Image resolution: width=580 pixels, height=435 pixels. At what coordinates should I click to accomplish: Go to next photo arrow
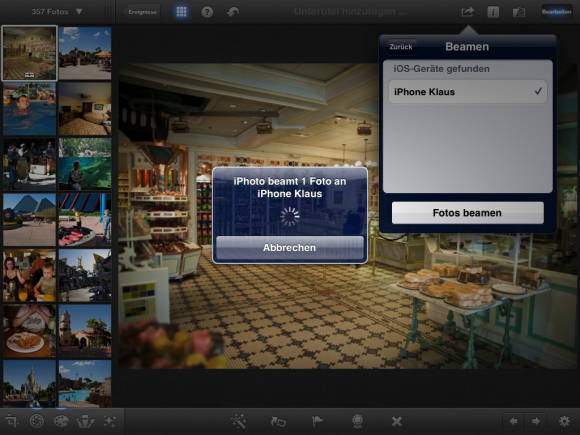click(536, 421)
